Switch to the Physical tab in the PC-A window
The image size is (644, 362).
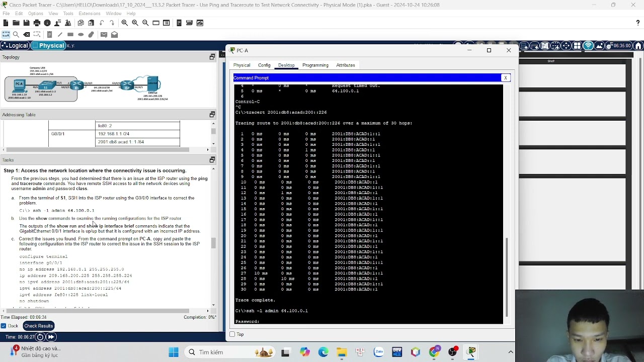242,65
